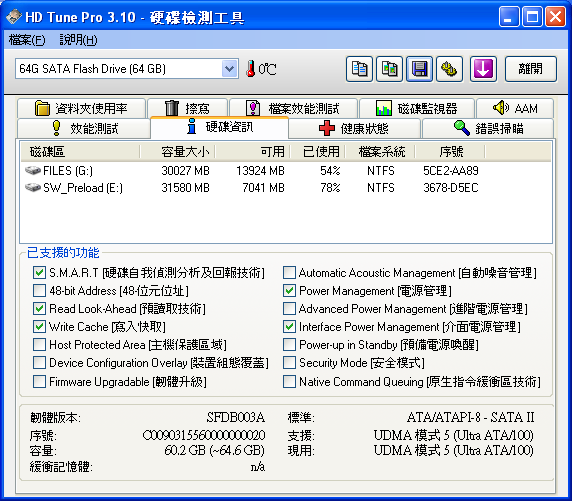Click the 離開 exit button

pos(531,69)
